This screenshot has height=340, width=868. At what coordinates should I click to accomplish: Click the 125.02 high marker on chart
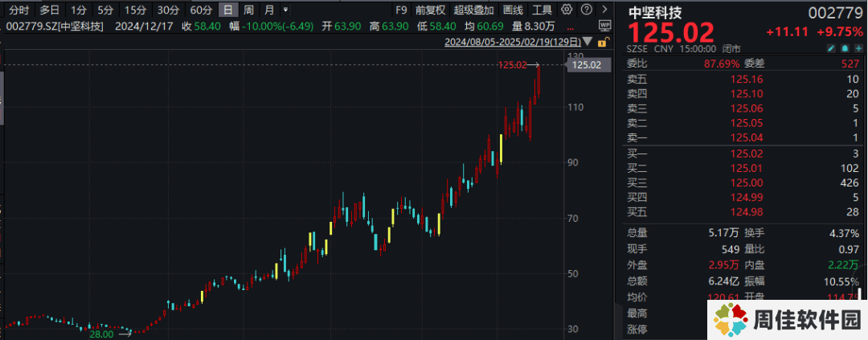click(x=511, y=65)
